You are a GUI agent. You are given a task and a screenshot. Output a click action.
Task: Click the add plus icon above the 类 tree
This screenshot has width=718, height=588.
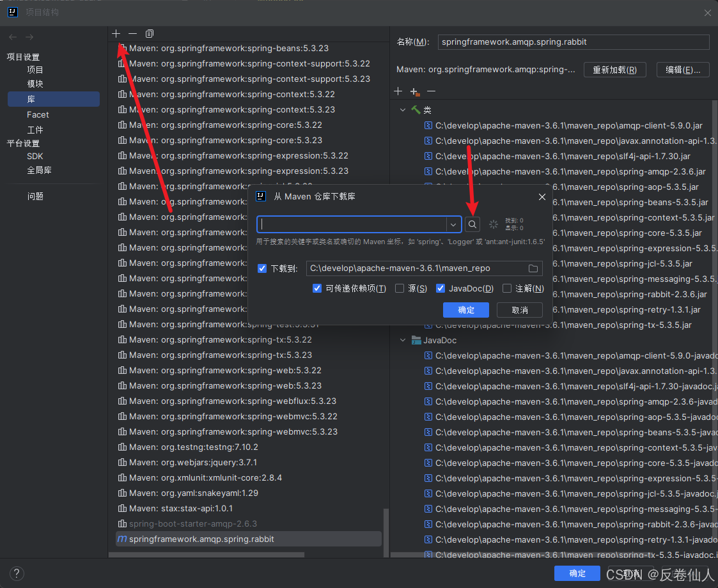pyautogui.click(x=398, y=91)
